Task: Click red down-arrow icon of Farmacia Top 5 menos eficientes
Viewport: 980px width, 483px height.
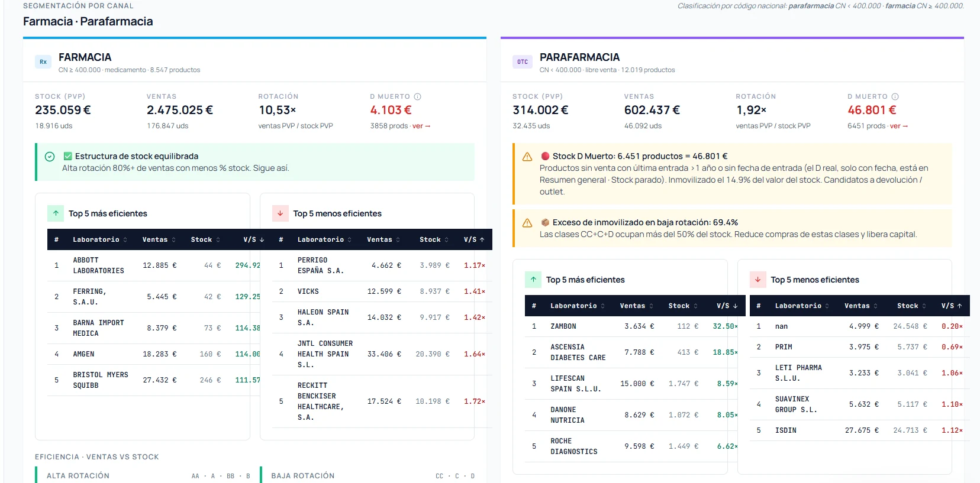Action: 280,213
